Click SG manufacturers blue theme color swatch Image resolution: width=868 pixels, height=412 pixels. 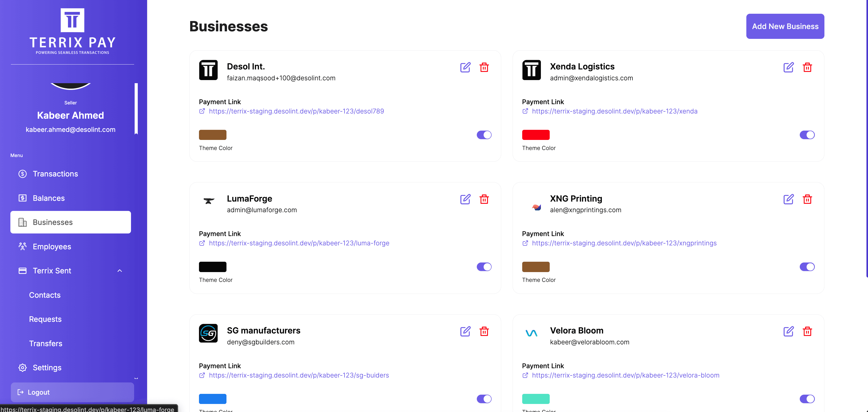[213, 399]
